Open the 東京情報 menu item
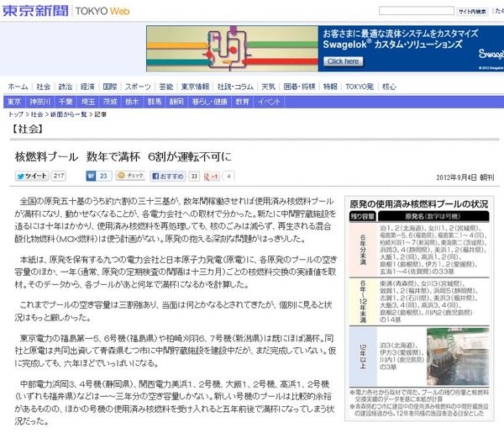The width and height of the screenshot is (504, 433). (x=195, y=87)
